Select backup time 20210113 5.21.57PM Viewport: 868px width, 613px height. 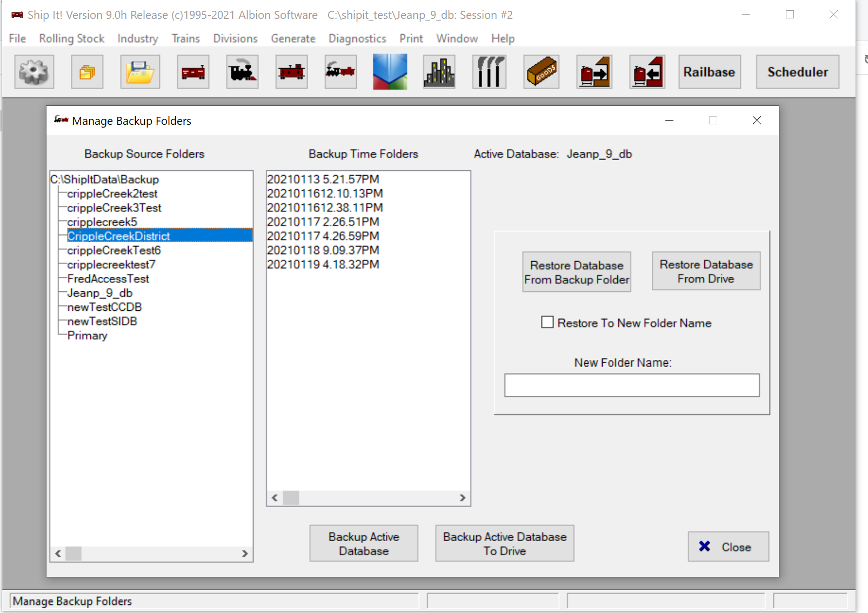[x=323, y=179]
